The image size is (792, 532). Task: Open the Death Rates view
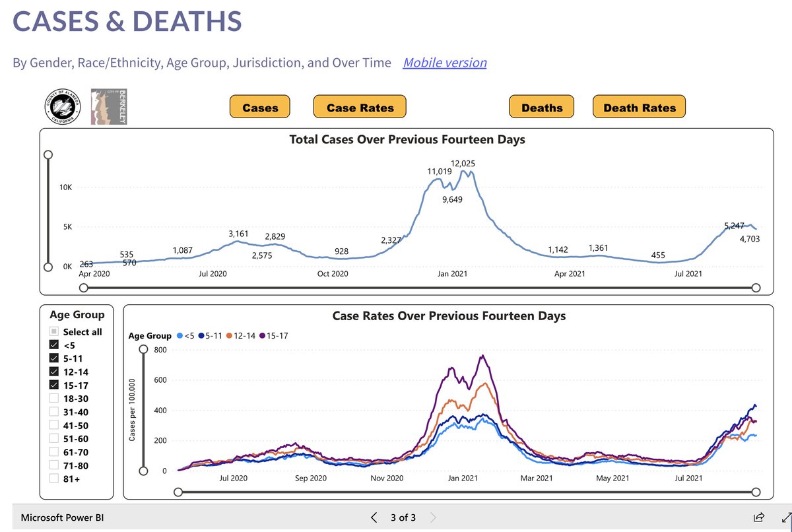[x=640, y=108]
